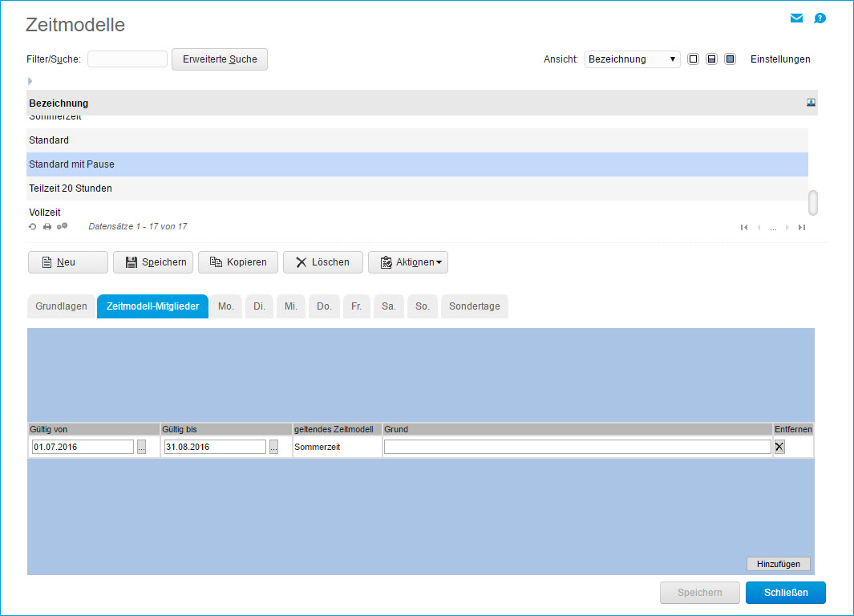The height and width of the screenshot is (616, 854).
Task: Remove the Sommerzeit entry with X icon
Action: coord(779,447)
